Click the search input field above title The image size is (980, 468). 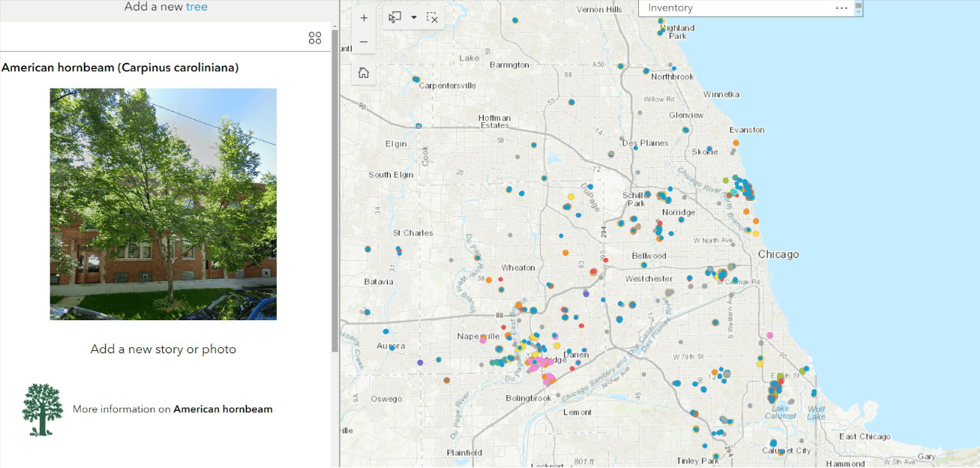(150, 37)
